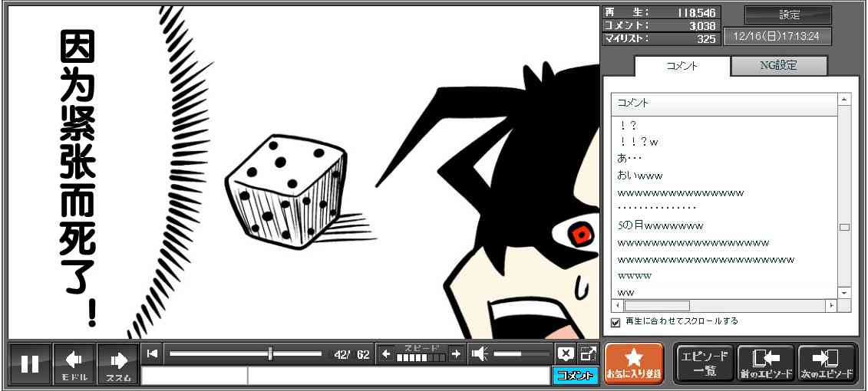
Task: Mute audio via speaker icon
Action: [x=480, y=353]
